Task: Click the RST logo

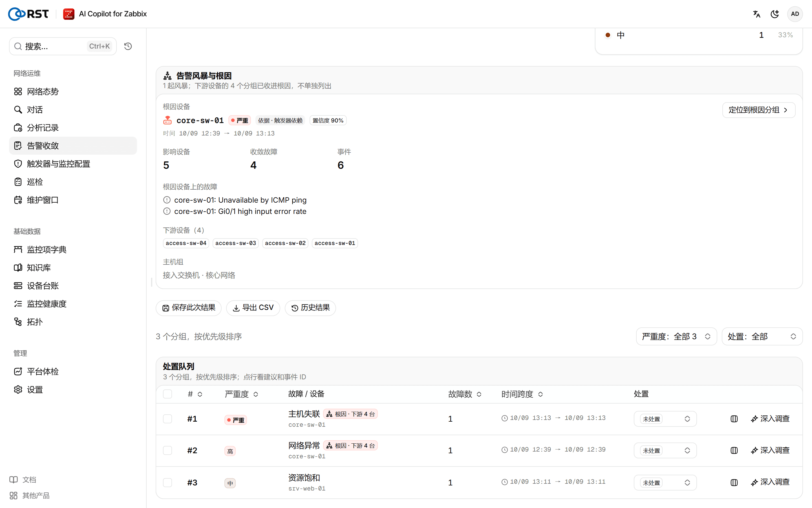Action: coord(28,14)
